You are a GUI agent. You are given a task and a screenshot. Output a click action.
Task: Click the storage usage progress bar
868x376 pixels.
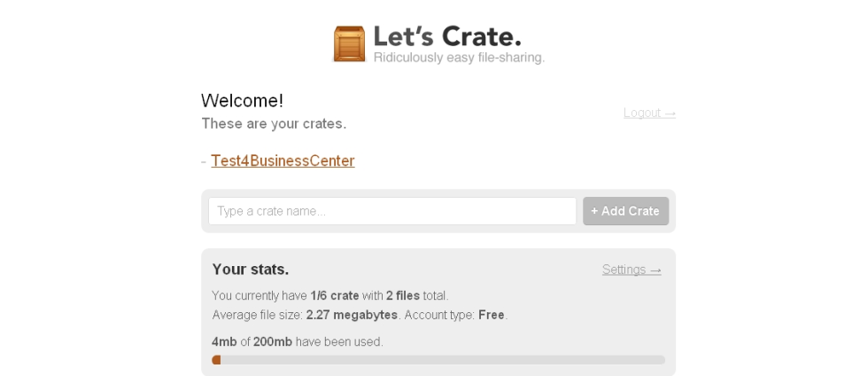[438, 360]
